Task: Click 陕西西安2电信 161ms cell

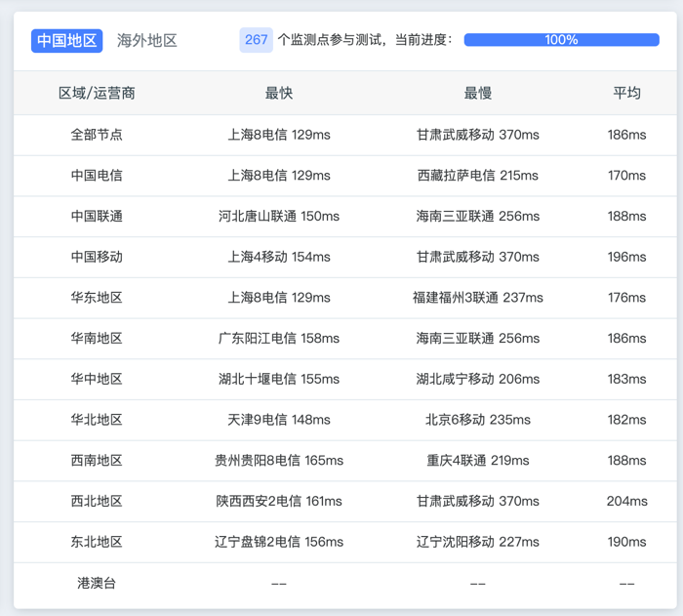Action: (x=279, y=502)
